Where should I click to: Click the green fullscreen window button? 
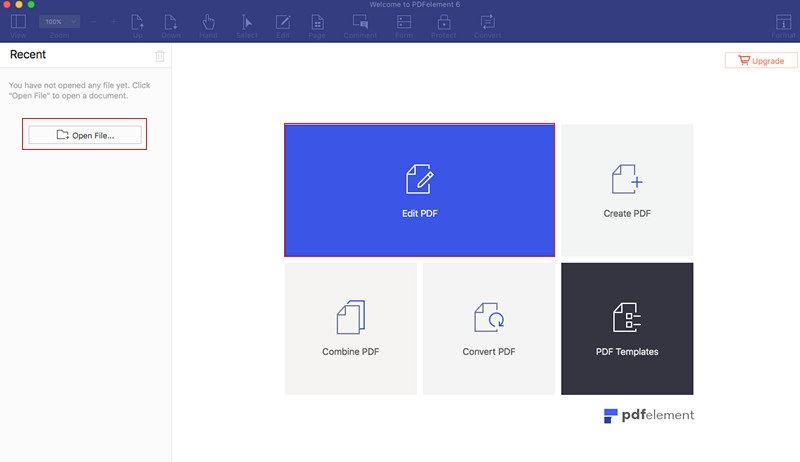coord(31,4)
